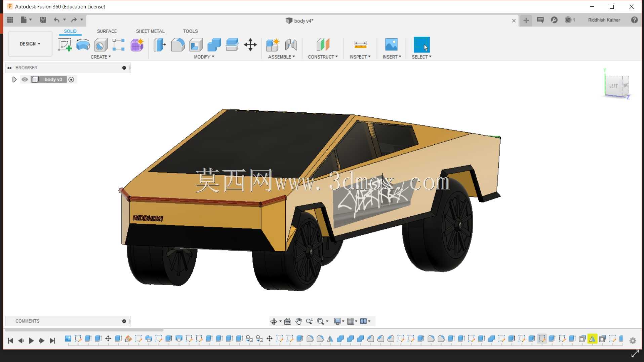
Task: Undo the last action
Action: click(x=56, y=20)
